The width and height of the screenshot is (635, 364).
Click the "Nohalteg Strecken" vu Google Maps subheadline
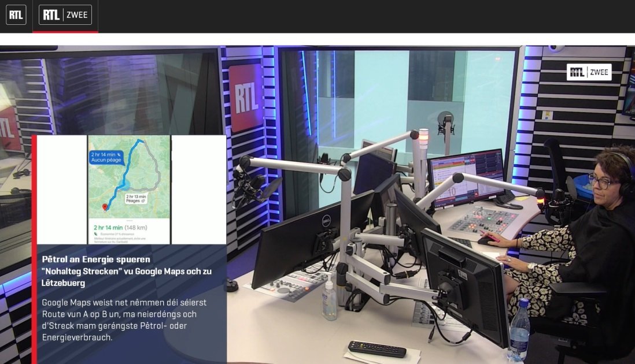pos(126,277)
